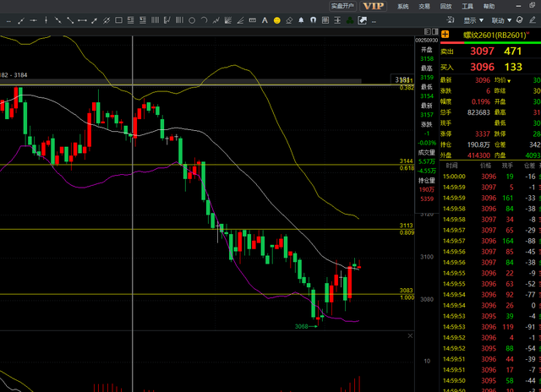
Task: Open the 显示 dropdown
Action: point(473,20)
